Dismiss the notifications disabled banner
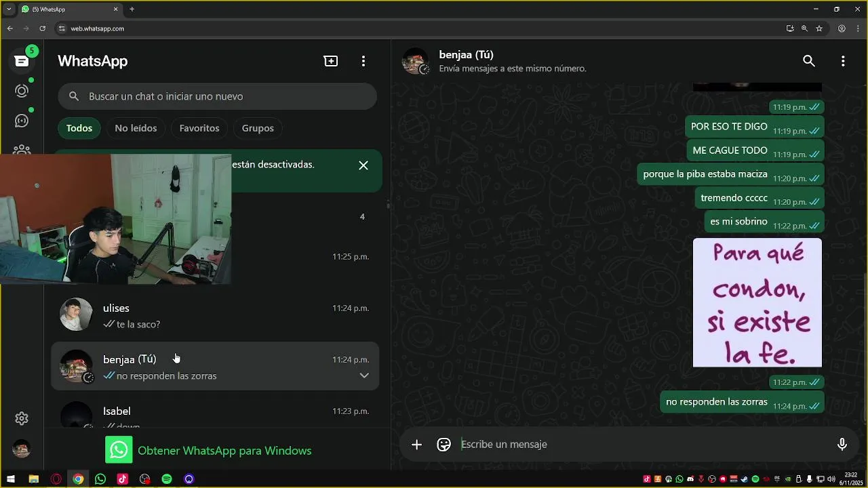The height and width of the screenshot is (488, 868). 363,165
